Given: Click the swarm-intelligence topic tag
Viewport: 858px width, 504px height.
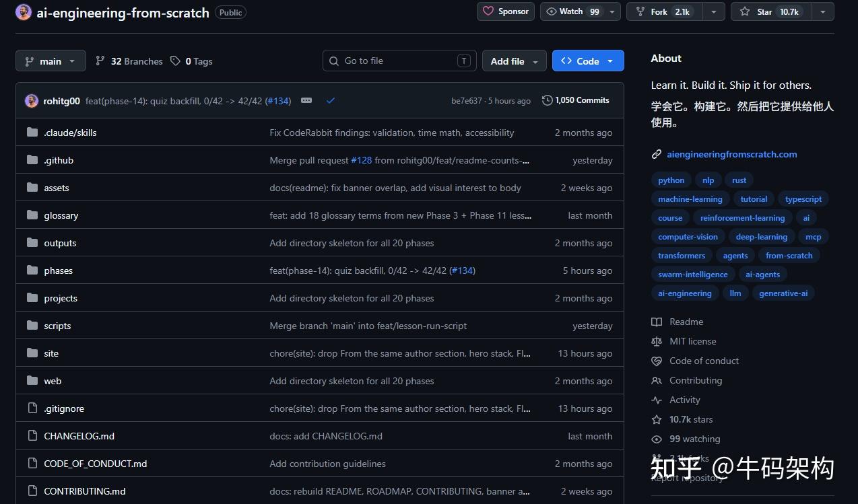Looking at the screenshot, I should [693, 275].
